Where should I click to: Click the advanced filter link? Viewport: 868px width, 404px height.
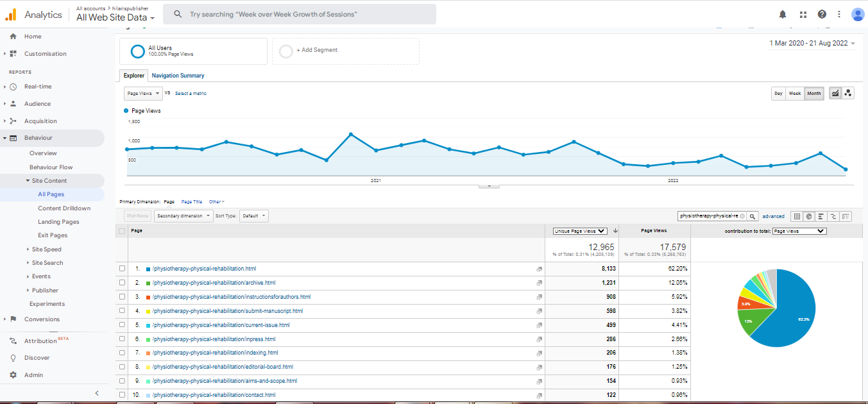pyautogui.click(x=773, y=217)
